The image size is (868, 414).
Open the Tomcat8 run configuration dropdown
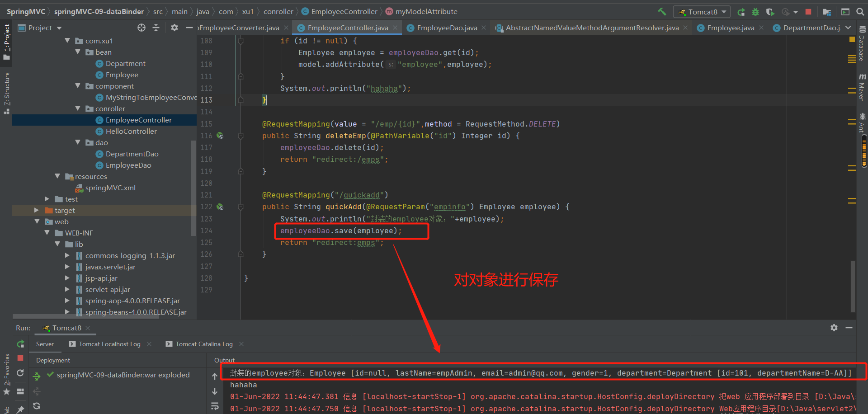702,12
